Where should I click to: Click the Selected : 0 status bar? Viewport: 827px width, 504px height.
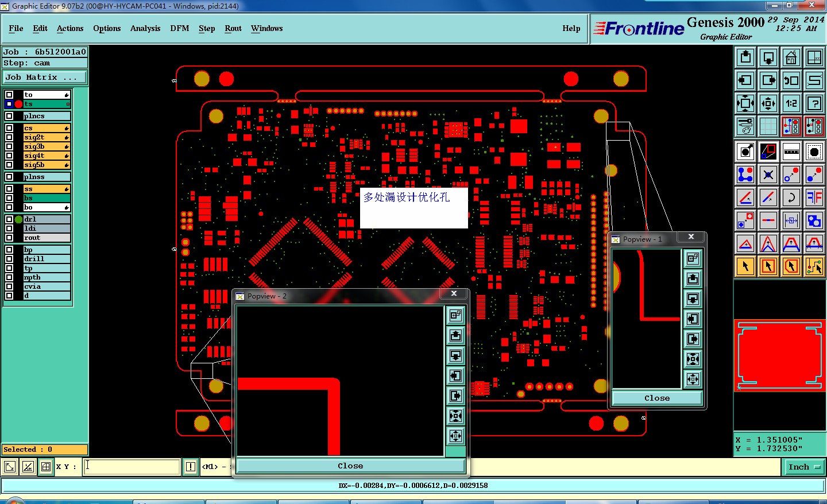[x=45, y=449]
